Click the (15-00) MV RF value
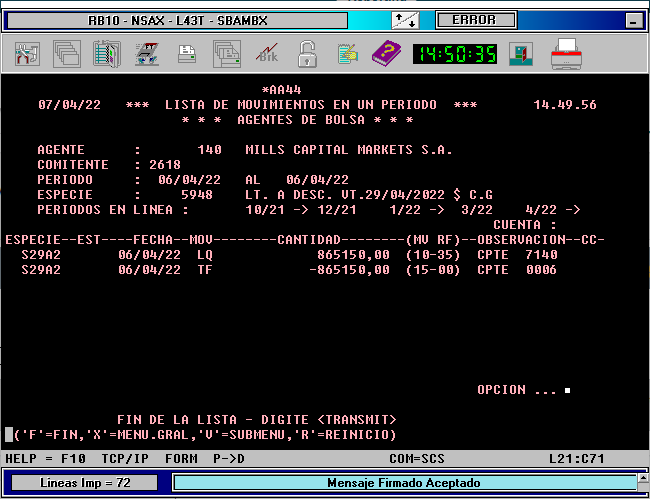Image resolution: width=650 pixels, height=499 pixels. point(433,270)
